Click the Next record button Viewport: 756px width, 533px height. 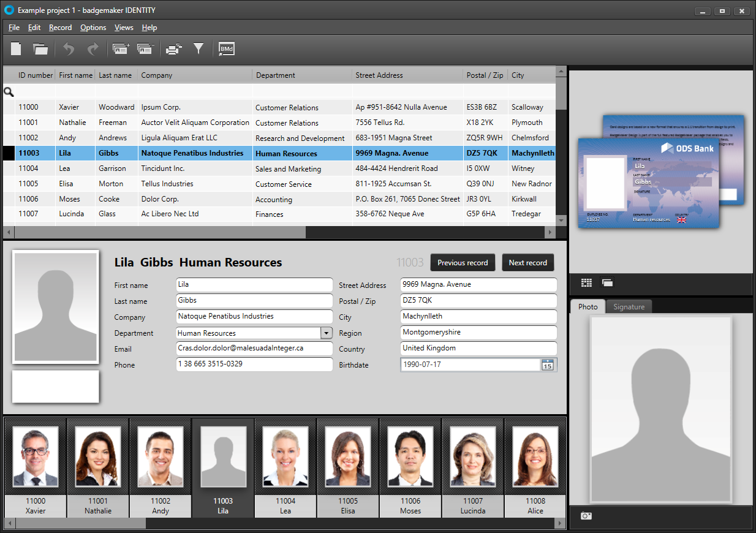pyautogui.click(x=527, y=262)
